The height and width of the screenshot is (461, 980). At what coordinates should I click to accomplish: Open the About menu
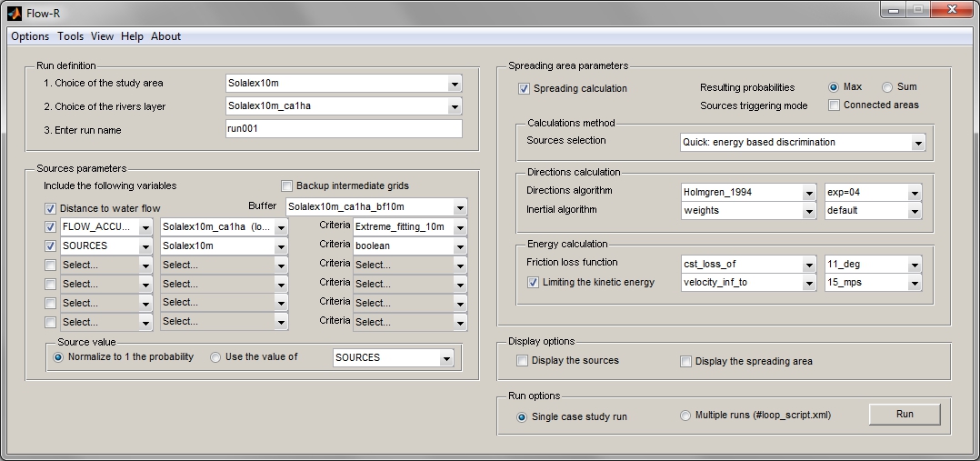click(x=165, y=36)
